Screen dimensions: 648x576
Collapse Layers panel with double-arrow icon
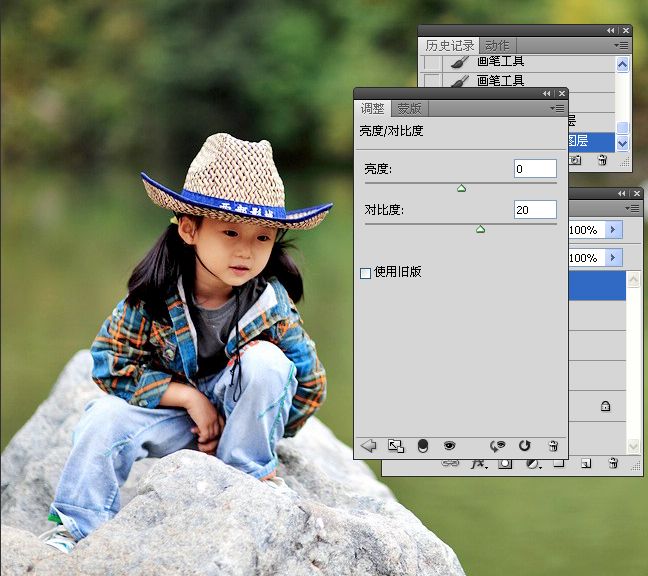622,193
